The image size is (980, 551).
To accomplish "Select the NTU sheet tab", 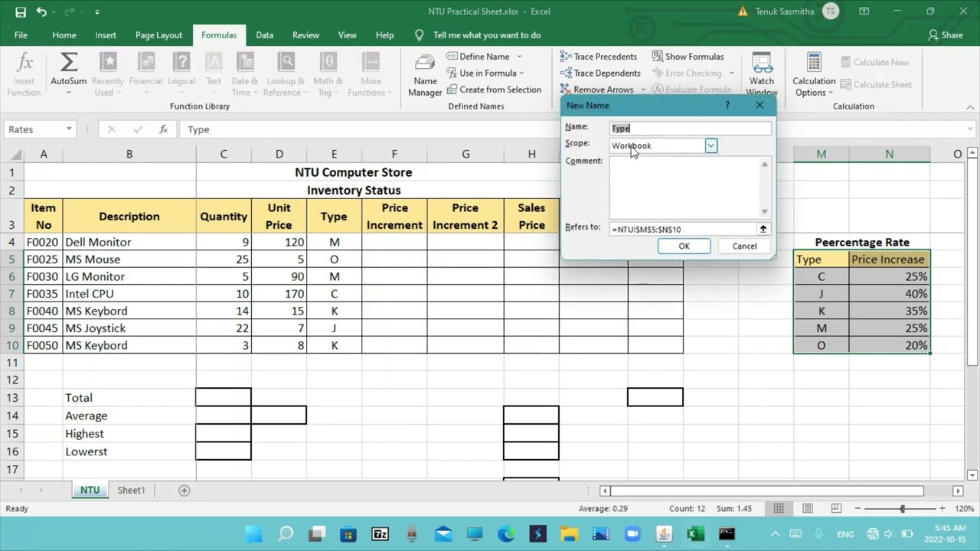I will (90, 490).
